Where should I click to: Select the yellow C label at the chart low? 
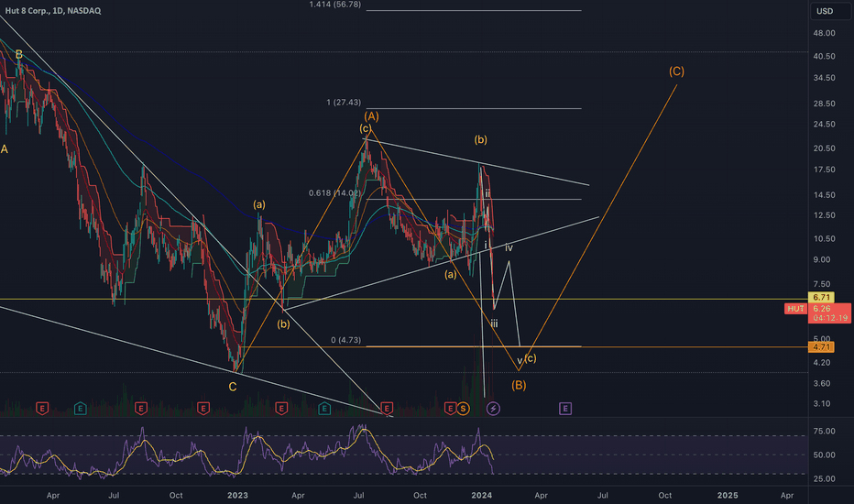233,387
